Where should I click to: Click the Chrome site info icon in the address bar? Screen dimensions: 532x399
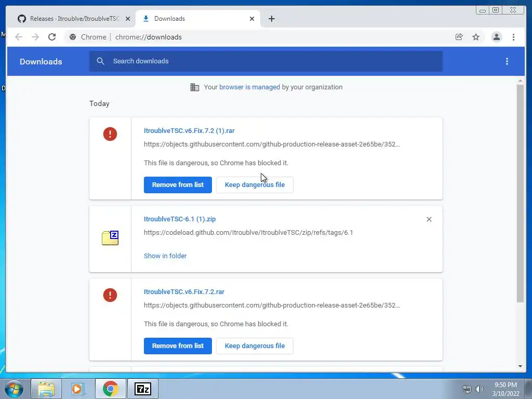(x=73, y=37)
